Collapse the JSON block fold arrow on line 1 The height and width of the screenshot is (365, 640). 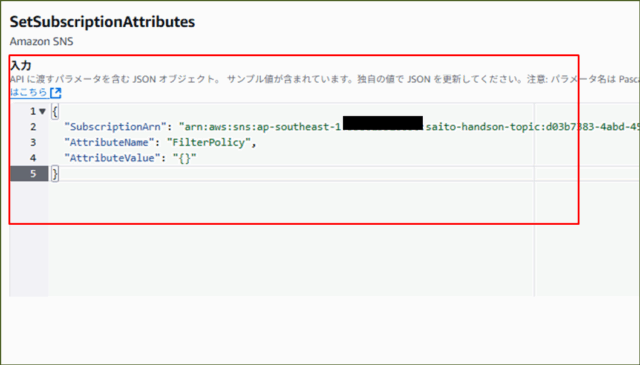[x=42, y=111]
